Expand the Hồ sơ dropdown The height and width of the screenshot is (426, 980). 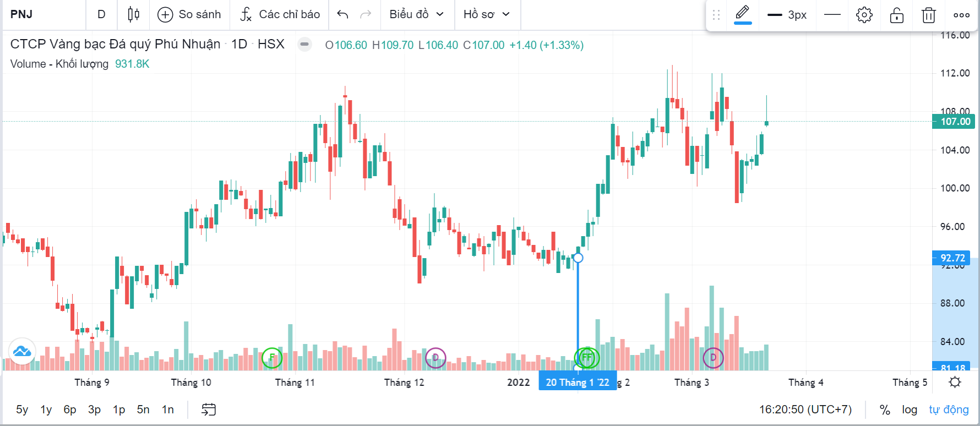pyautogui.click(x=487, y=14)
